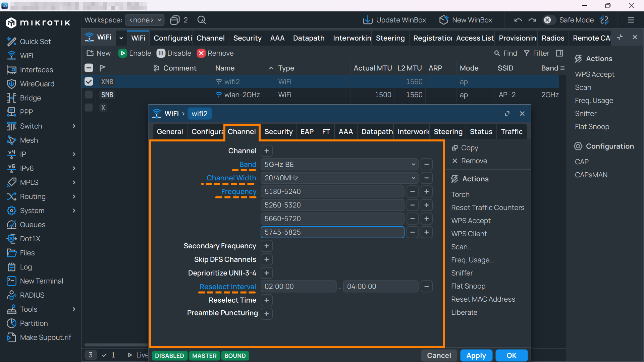Switch to the Security tab in wifi2 dialog
This screenshot has height=362, width=644.
278,132
